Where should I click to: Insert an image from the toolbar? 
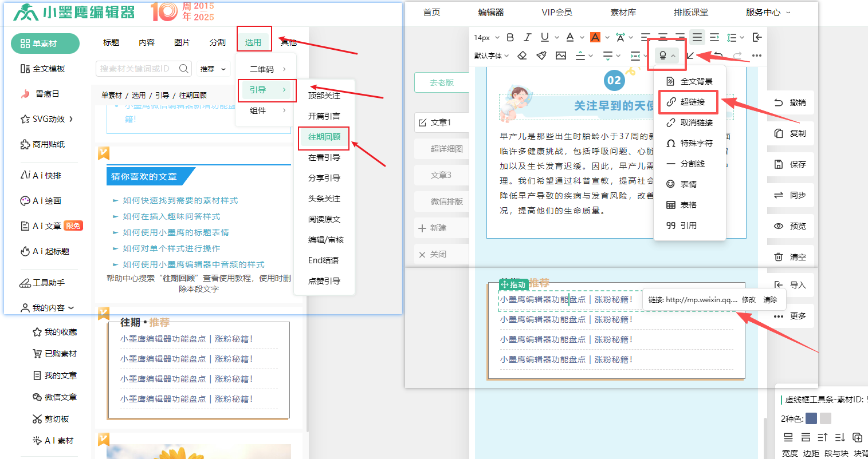(561, 56)
